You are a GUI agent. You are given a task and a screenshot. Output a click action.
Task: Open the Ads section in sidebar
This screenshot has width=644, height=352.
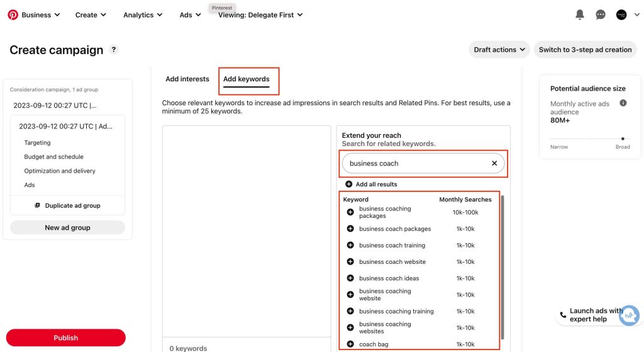[x=30, y=185]
